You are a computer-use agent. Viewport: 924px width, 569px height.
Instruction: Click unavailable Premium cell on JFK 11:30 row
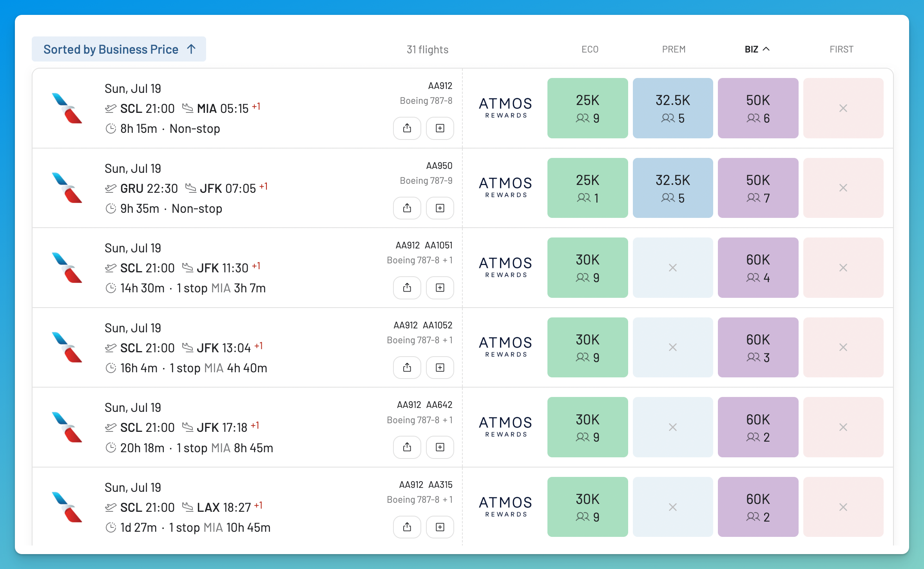[x=673, y=268]
